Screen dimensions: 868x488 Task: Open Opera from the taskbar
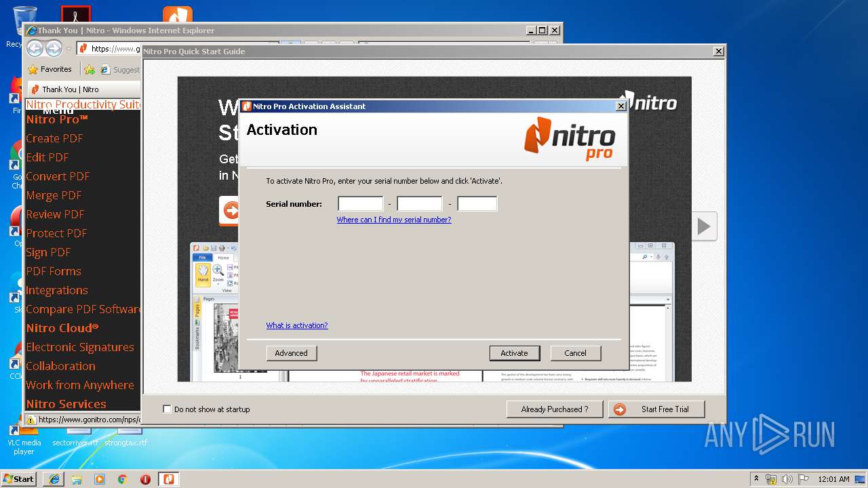145,479
